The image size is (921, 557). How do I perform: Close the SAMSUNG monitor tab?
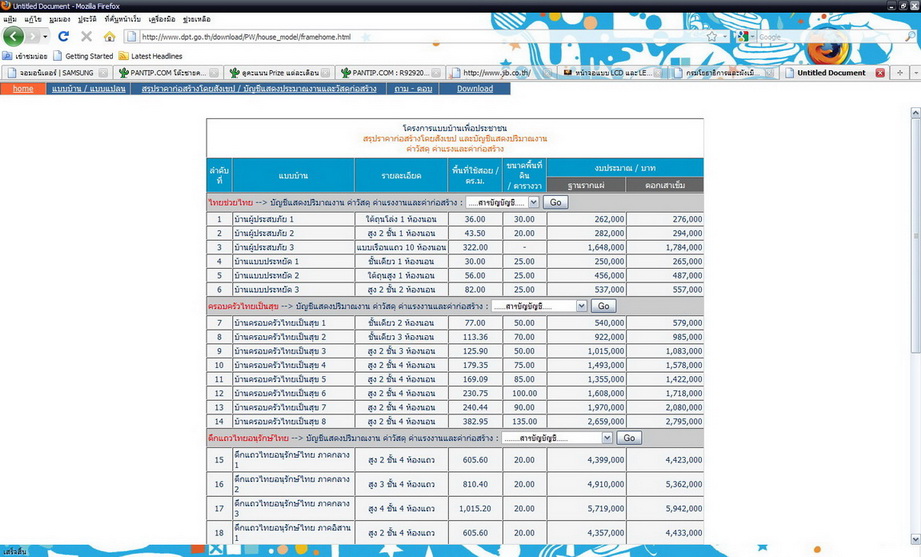coord(103,73)
